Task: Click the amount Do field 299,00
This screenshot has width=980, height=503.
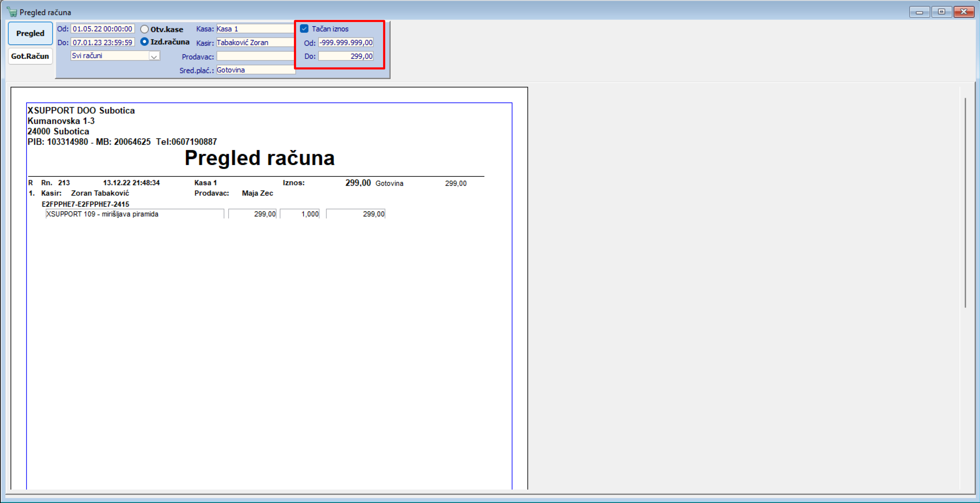Action: tap(346, 56)
